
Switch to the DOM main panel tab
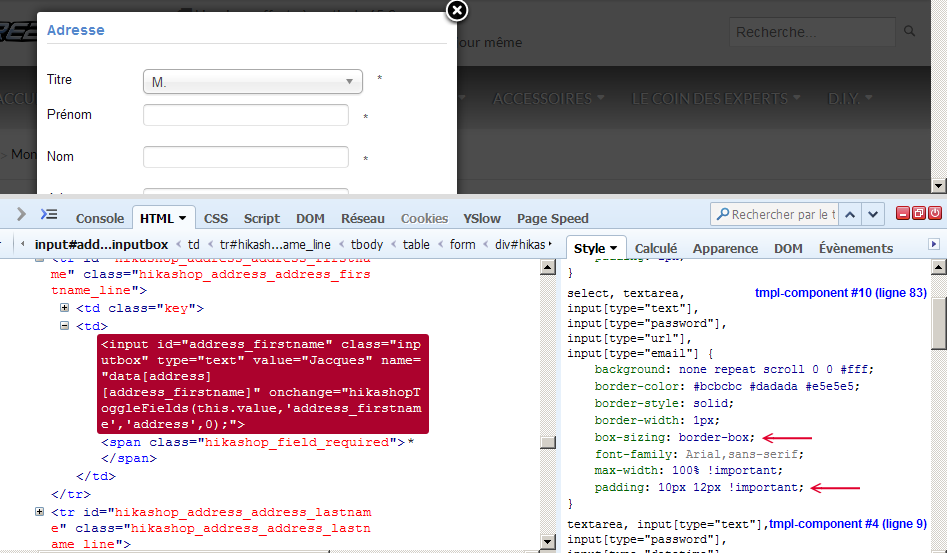tap(310, 219)
